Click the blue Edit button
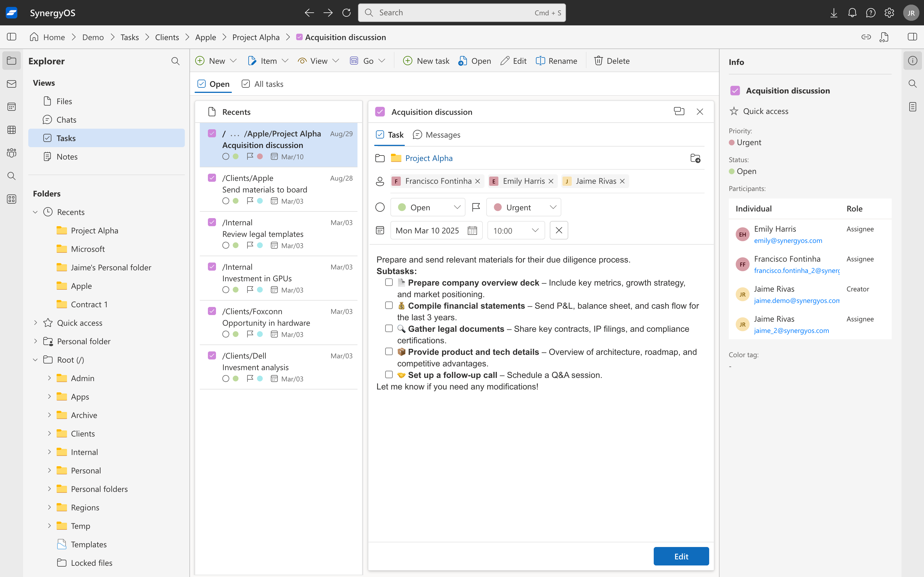924x577 pixels. [x=681, y=557]
